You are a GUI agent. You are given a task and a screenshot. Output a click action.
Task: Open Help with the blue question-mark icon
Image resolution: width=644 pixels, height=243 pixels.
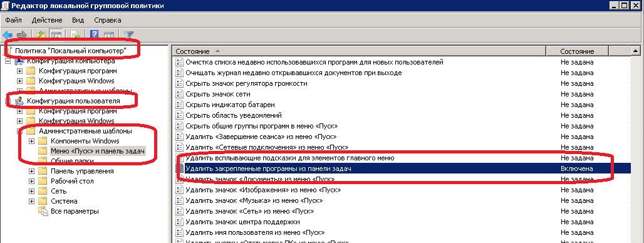[95, 35]
